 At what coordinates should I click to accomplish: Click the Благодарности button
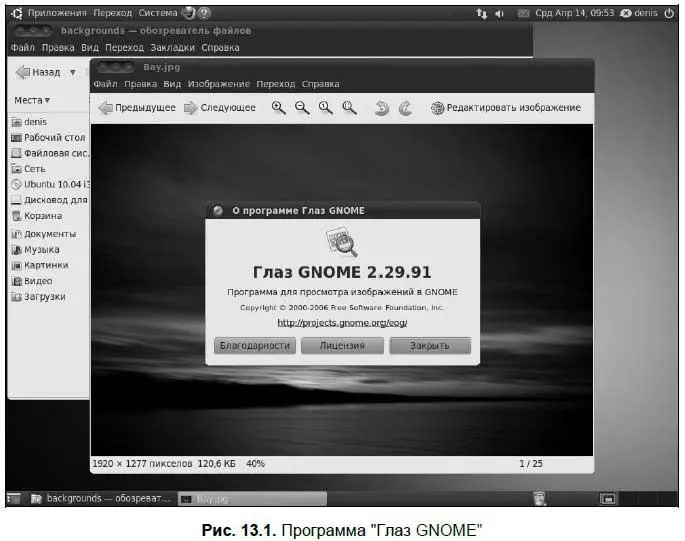[x=255, y=346]
